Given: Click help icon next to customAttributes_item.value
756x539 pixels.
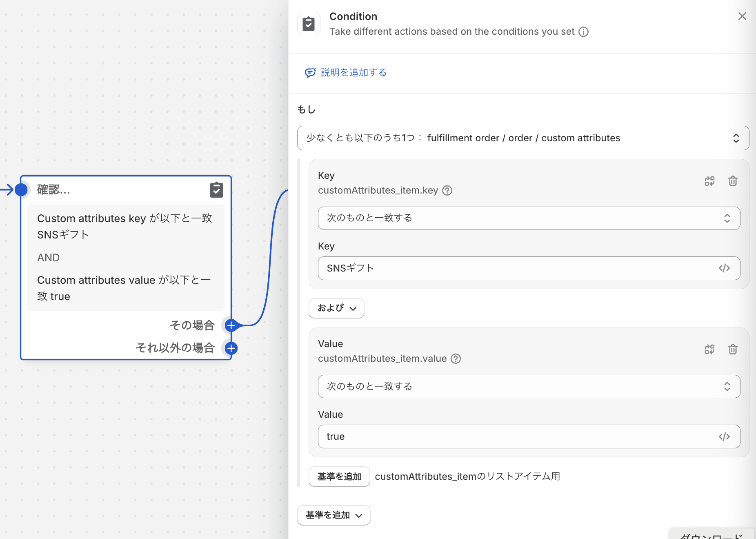Looking at the screenshot, I should click(x=456, y=359).
